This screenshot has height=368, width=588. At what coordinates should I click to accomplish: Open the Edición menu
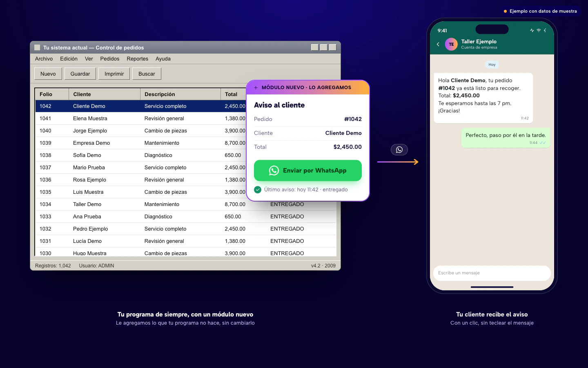pyautogui.click(x=69, y=59)
